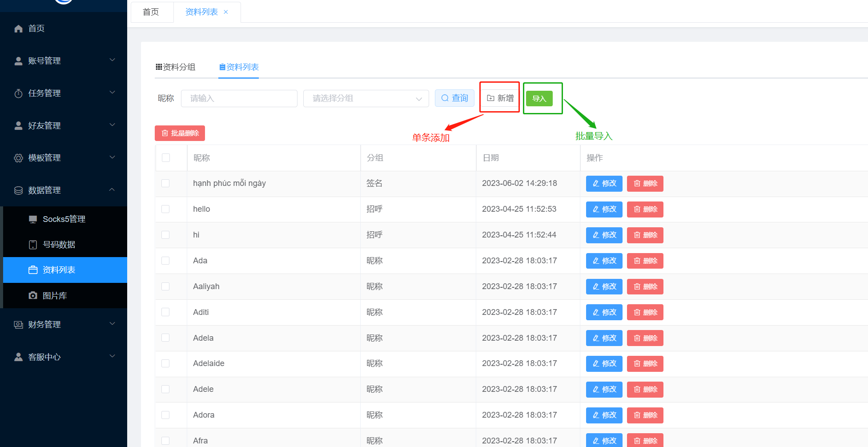
Task: Click the Socks5管理 monitor icon
Action: pyautogui.click(x=33, y=219)
